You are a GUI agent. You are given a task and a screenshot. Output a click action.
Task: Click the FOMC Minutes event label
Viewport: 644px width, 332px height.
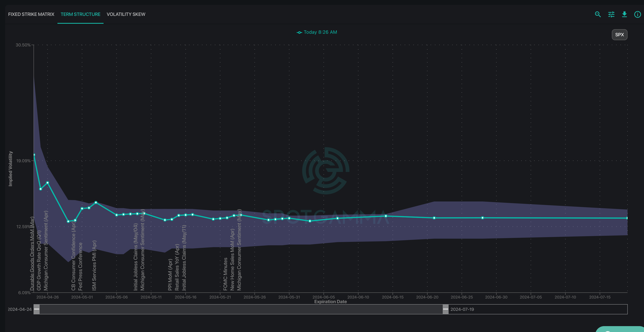tap(225, 274)
